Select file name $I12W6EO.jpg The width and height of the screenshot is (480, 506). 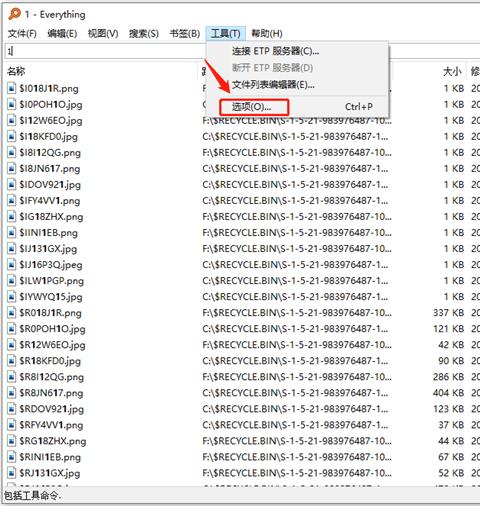click(51, 121)
